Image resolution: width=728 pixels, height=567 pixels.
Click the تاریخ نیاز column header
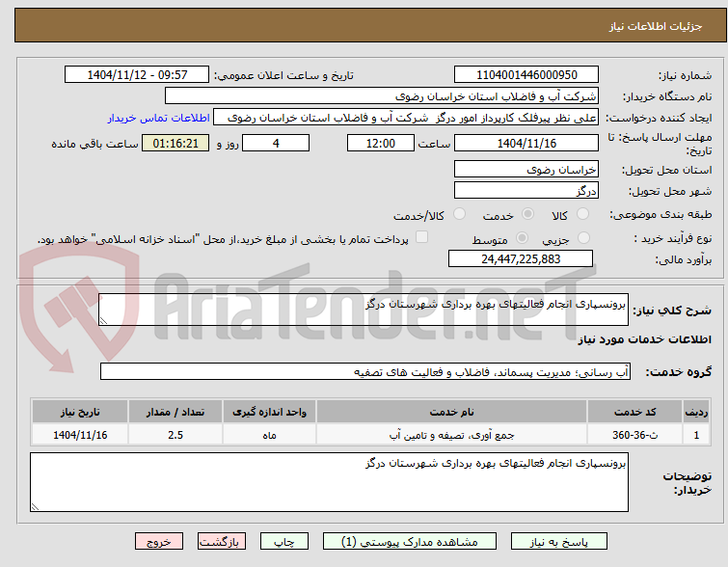point(80,412)
